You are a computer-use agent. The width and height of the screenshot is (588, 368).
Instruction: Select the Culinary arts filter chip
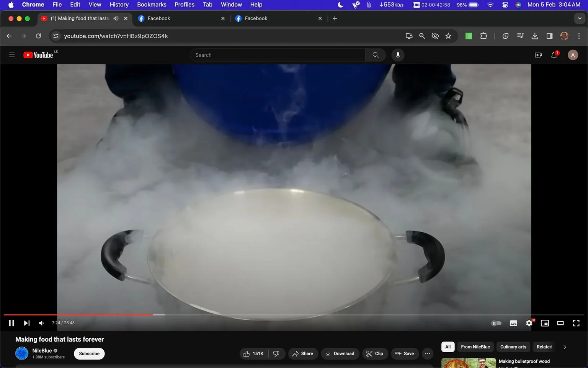pos(513,347)
